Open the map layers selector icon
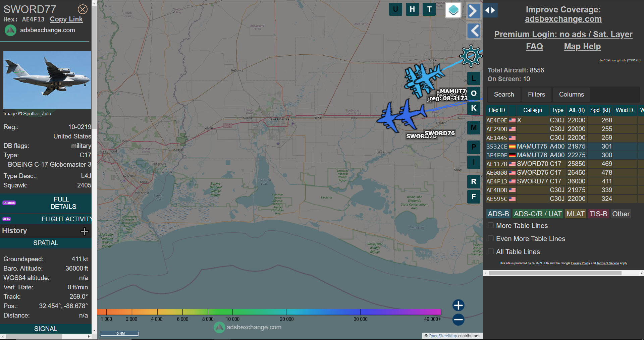This screenshot has width=644, height=340. 453,10
